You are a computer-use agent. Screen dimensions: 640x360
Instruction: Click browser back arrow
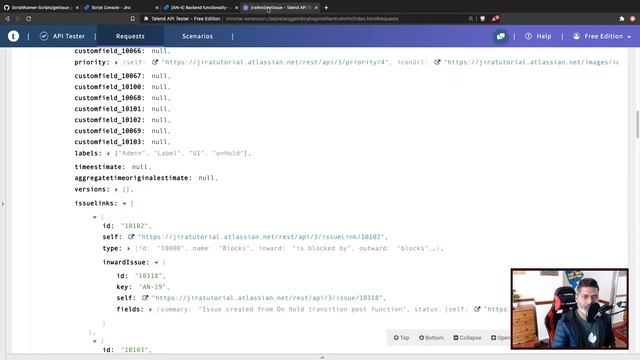pyautogui.click(x=7, y=19)
